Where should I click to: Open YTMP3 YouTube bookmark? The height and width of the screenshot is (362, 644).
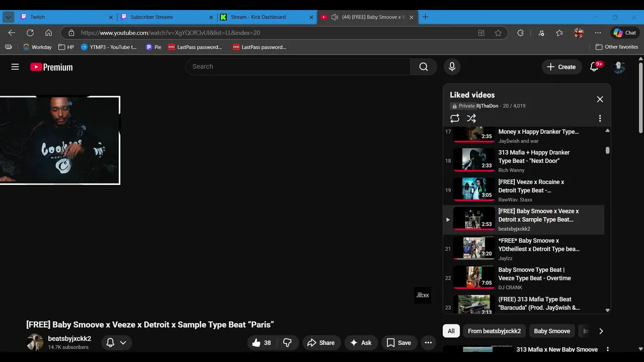109,47
